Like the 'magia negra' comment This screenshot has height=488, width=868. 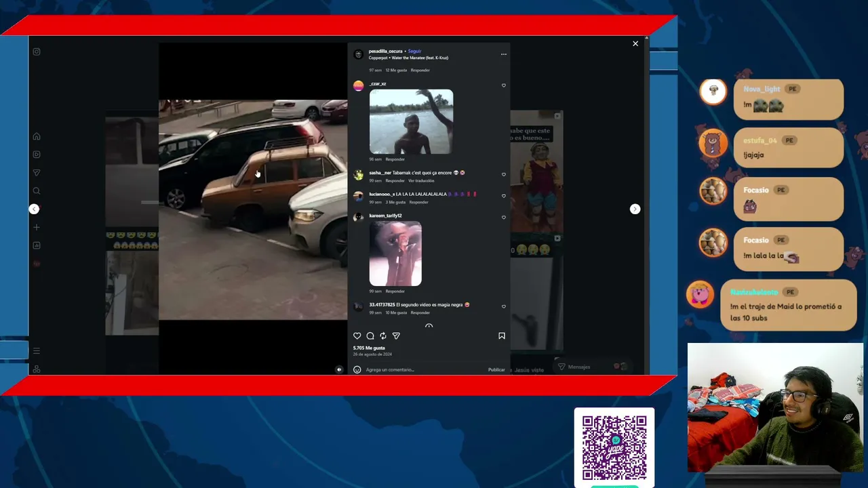tap(503, 306)
